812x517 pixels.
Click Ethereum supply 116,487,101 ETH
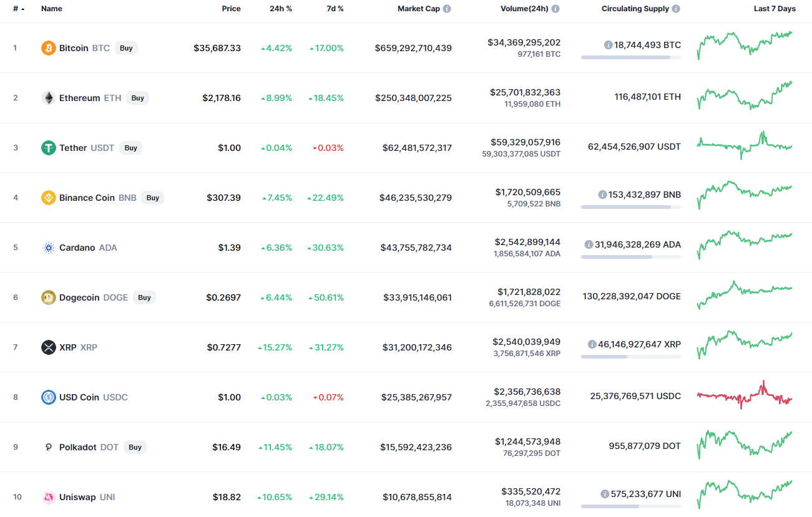point(647,97)
